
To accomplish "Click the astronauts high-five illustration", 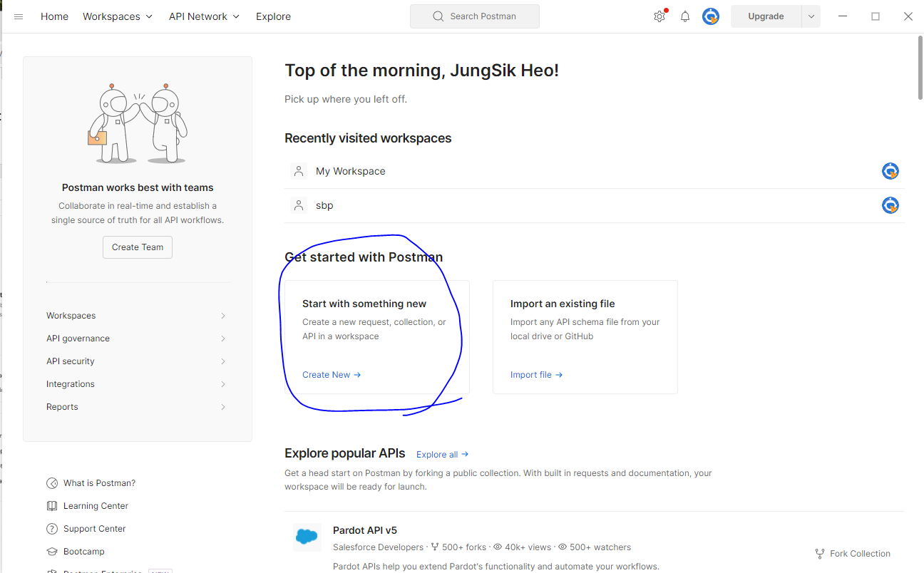I will click(138, 123).
